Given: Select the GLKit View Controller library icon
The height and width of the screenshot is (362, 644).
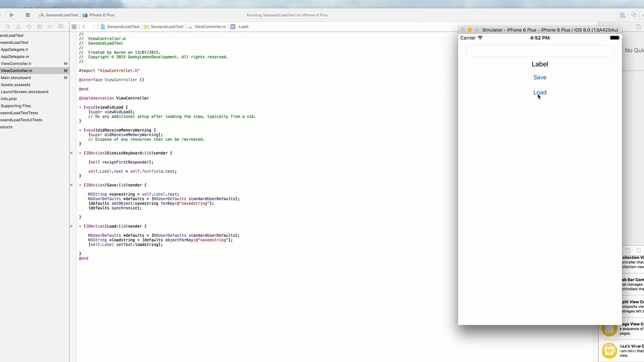Looking at the screenshot, I should pyautogui.click(x=609, y=350).
